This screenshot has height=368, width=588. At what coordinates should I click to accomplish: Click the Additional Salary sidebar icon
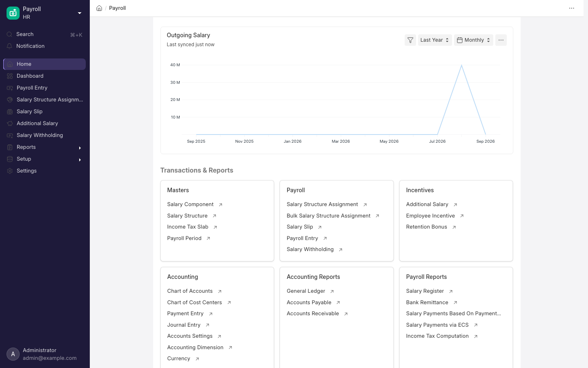pos(10,123)
